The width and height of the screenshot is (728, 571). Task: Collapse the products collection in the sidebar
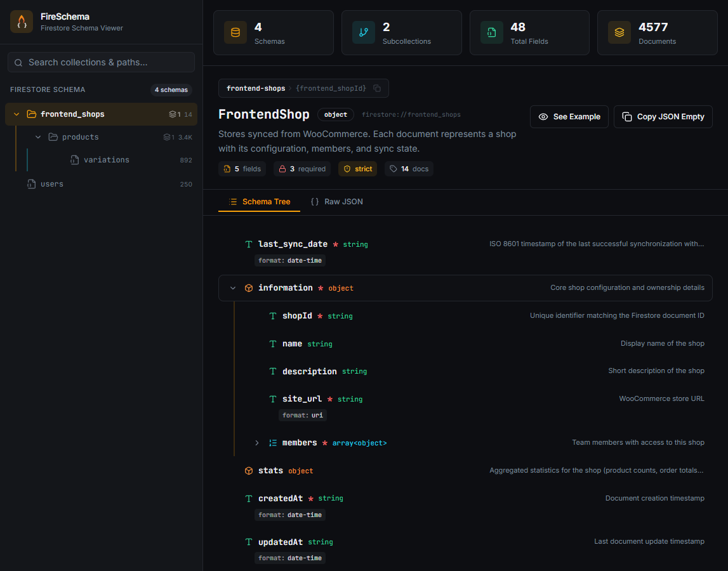[x=37, y=136]
